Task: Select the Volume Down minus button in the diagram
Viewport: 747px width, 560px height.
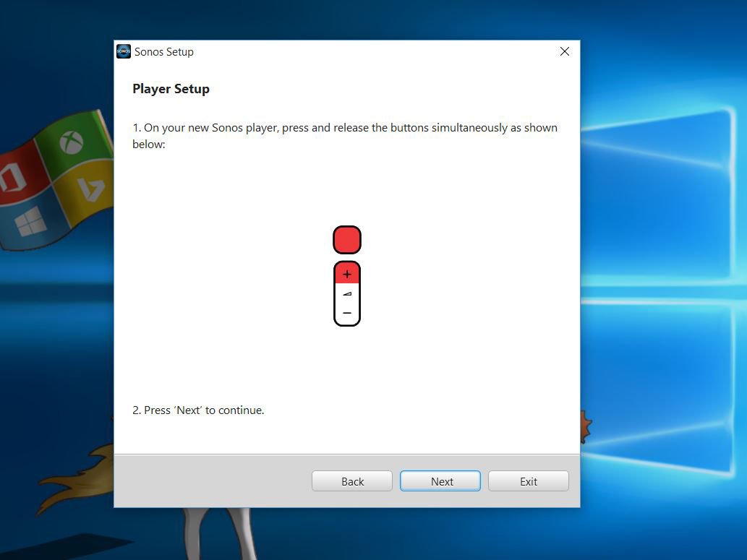Action: tap(346, 313)
